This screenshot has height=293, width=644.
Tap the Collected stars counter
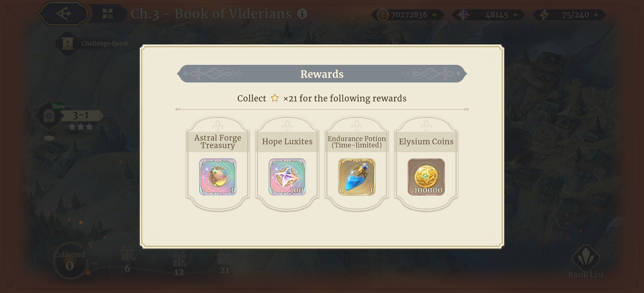click(70, 261)
